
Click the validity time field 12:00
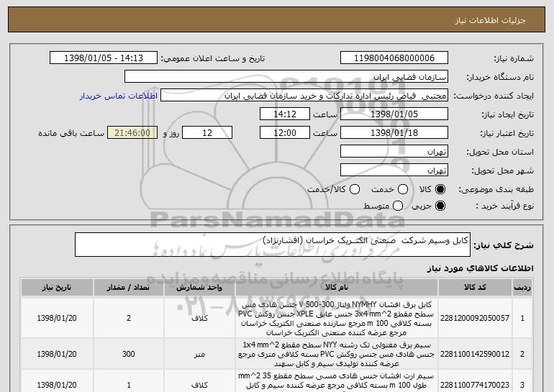coord(285,133)
